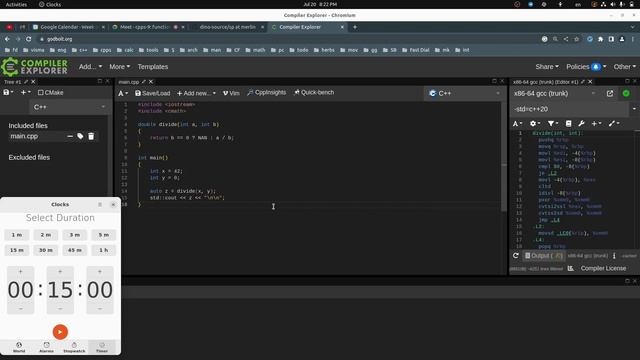The width and height of the screenshot is (640, 360).
Task: Click the Tree pane save icon dropdown
Action: coord(8,93)
